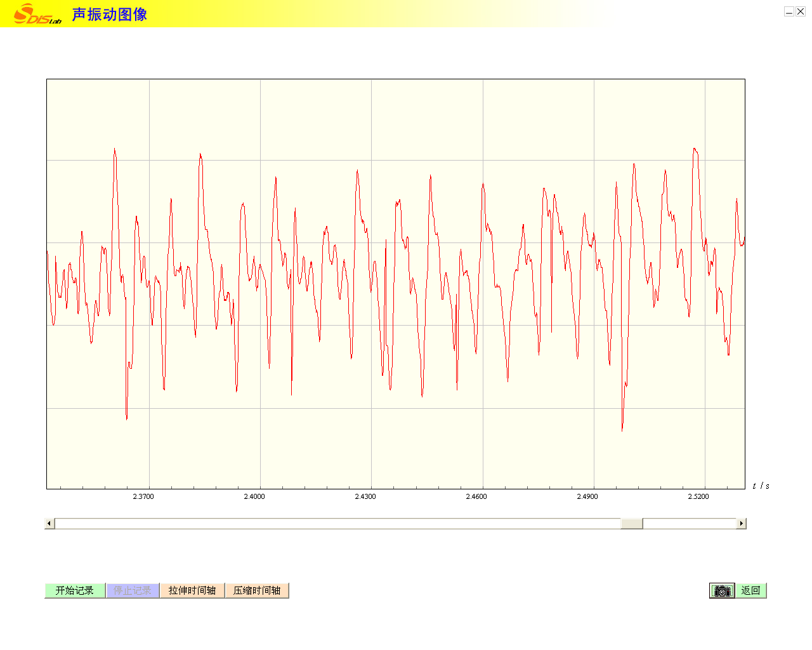Click the horizontal scrollbar thumb
Screen dimensions: 812x650
[631, 524]
